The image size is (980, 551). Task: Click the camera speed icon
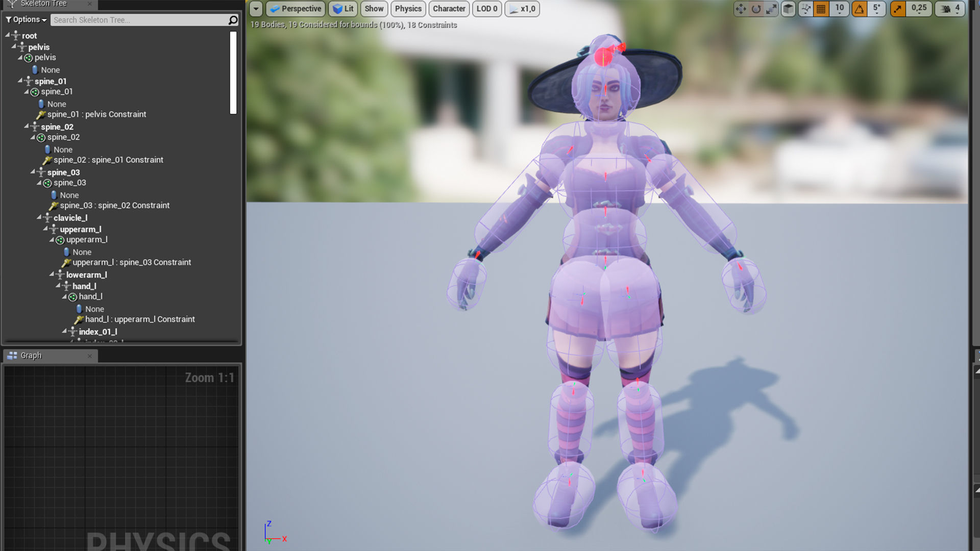tap(946, 9)
